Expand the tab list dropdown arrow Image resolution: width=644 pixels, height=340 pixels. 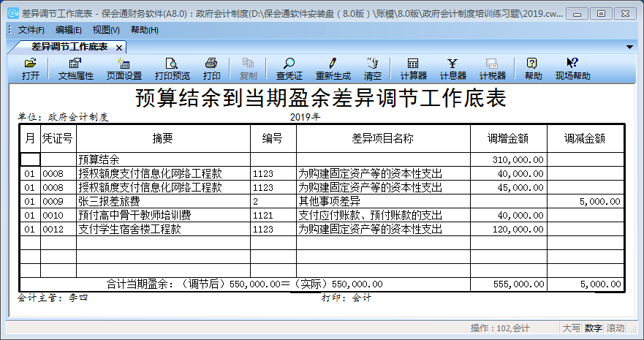(x=629, y=48)
